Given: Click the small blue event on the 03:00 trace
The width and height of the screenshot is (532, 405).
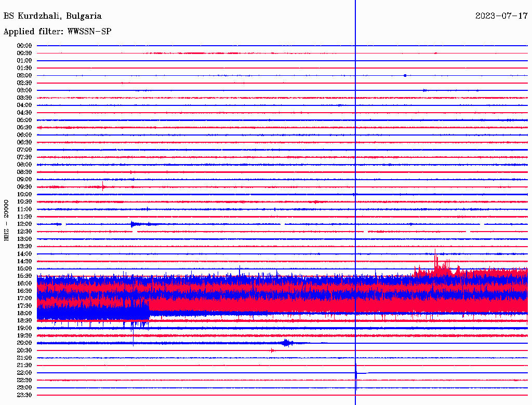Looking at the screenshot, I should pos(425,90).
